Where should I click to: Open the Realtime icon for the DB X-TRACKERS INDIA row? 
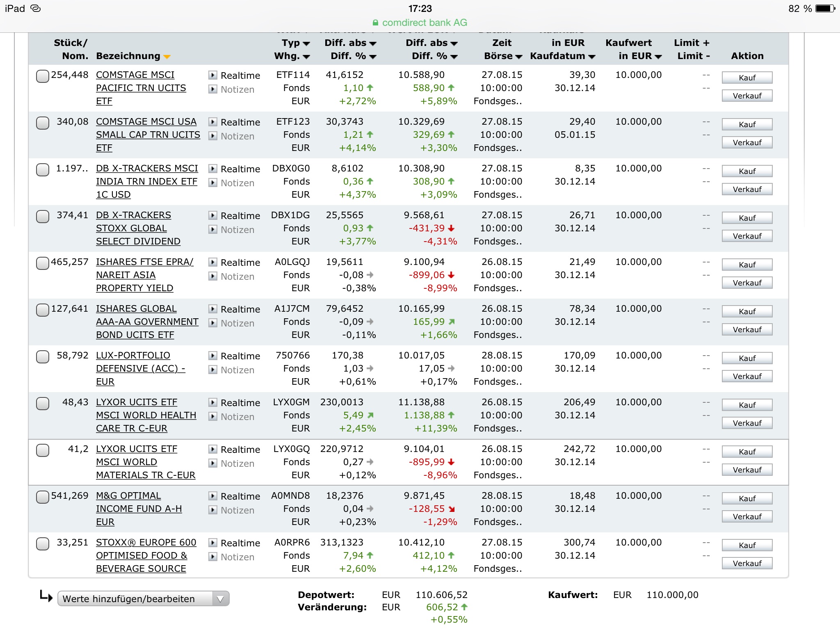(212, 169)
